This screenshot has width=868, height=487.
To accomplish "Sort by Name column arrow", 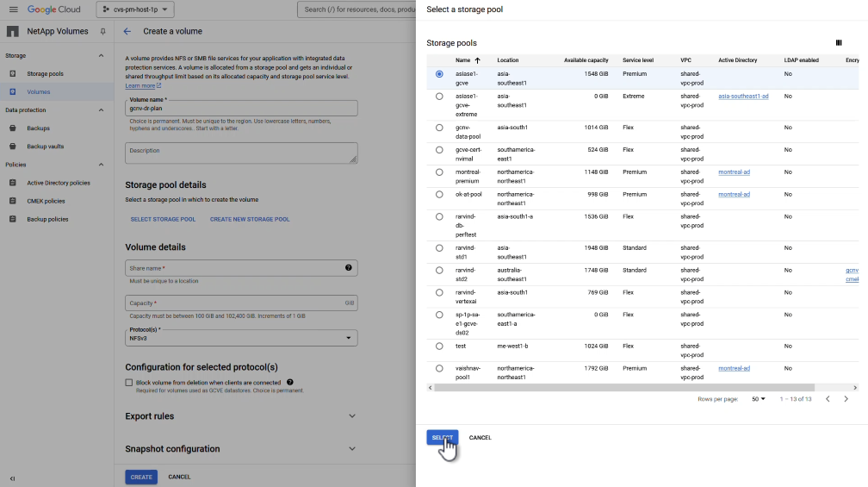I will (x=477, y=60).
